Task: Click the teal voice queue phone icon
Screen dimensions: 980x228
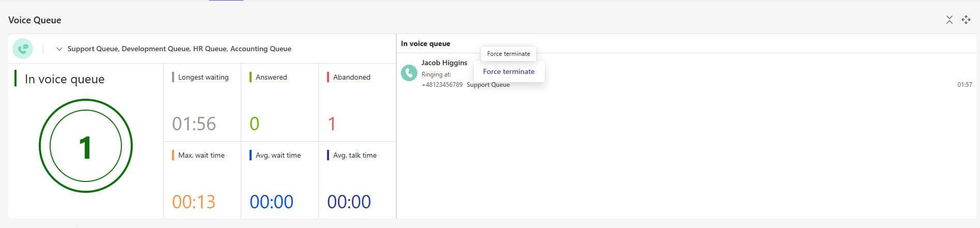Action: pos(23,49)
